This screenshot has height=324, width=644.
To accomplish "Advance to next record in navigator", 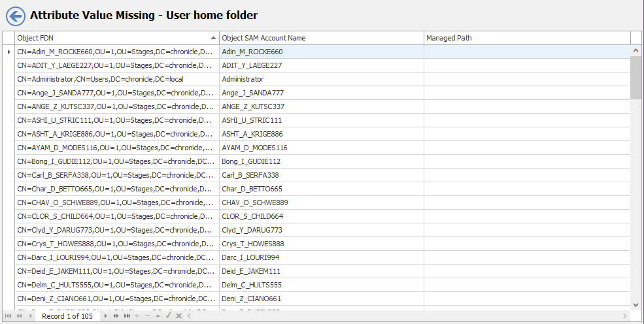I will [x=105, y=316].
